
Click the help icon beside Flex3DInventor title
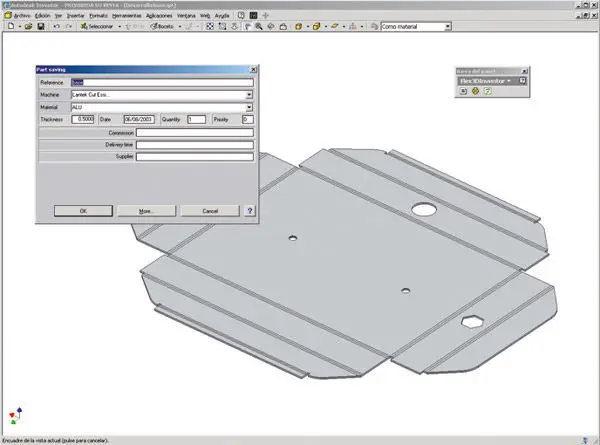[522, 80]
